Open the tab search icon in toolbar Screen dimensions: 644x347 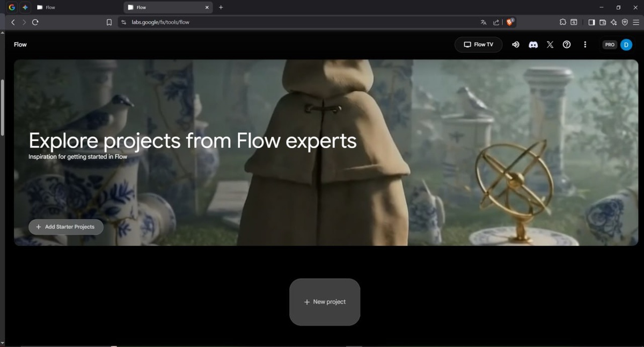[x=574, y=22]
